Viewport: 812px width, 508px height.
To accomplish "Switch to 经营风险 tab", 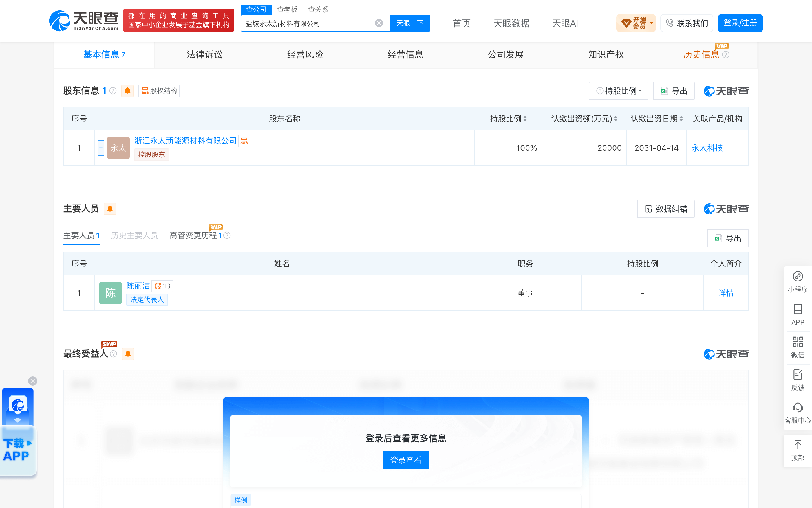I will 305,55.
